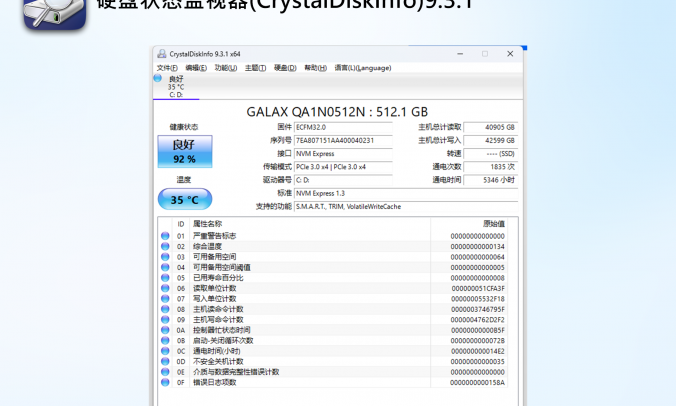Click status orb for attribute 06 读取单位计数
This screenshot has width=676, height=406.
tap(165, 288)
